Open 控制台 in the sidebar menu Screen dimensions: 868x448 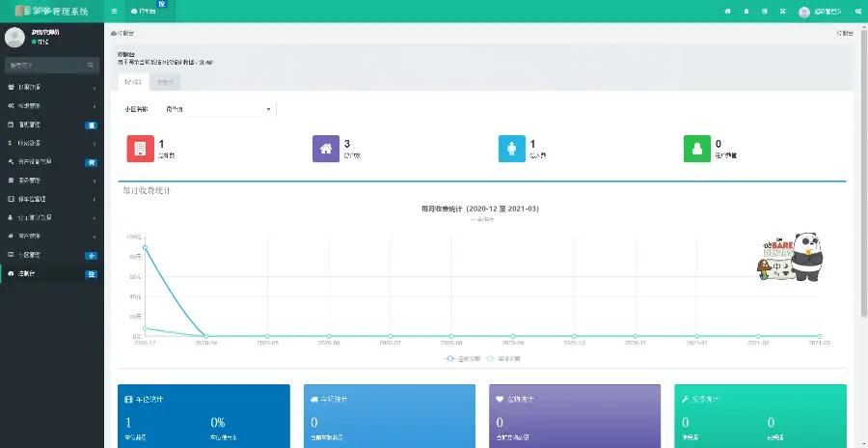coord(52,273)
